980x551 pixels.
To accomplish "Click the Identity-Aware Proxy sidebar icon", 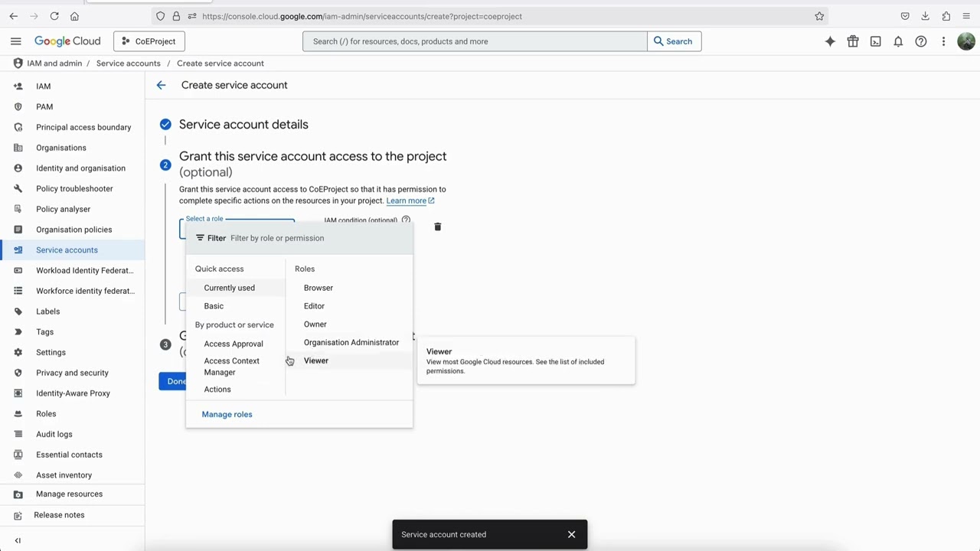I will [x=18, y=393].
